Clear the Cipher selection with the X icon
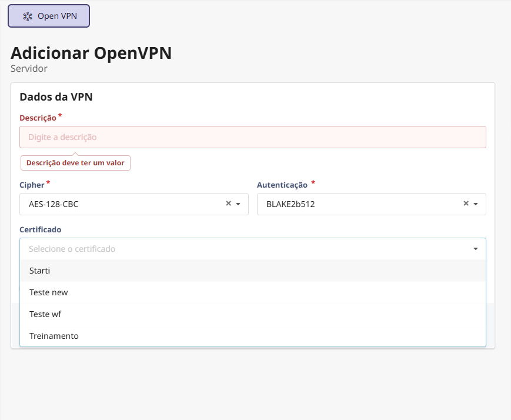The height and width of the screenshot is (420, 511). click(x=228, y=204)
